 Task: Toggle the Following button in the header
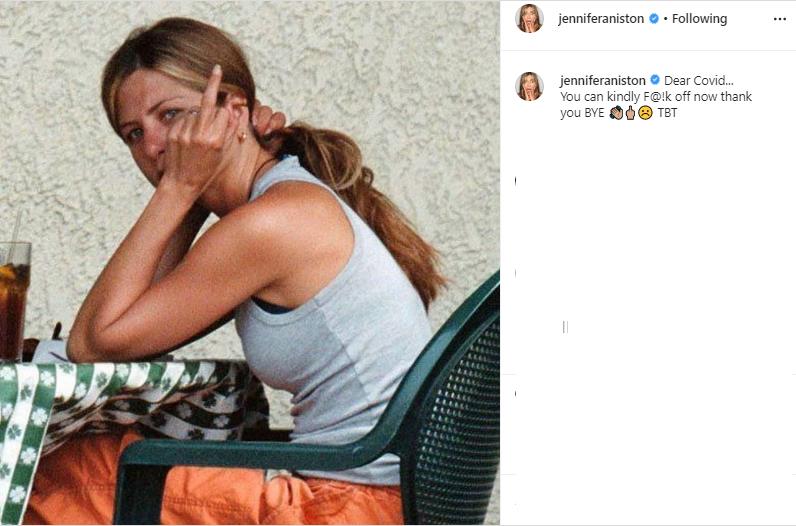699,19
